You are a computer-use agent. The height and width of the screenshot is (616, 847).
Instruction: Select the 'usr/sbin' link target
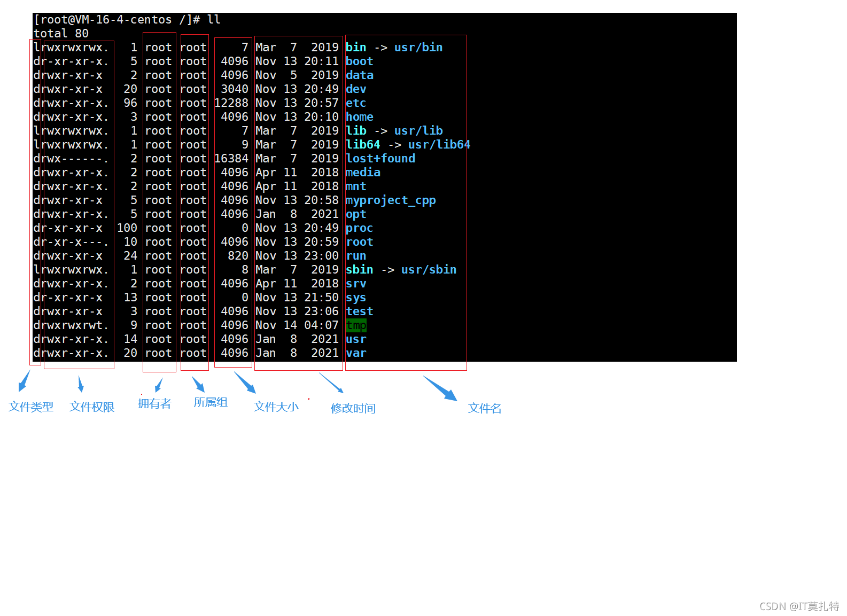pos(429,270)
